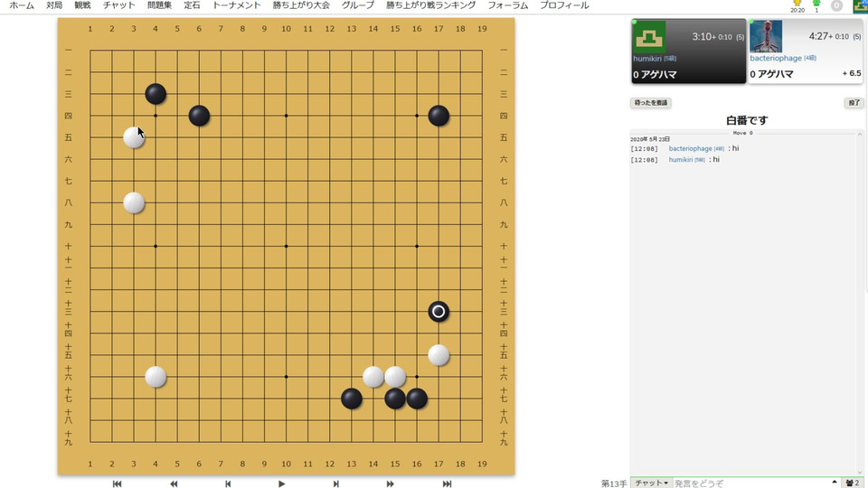Open the チャット mode dropdown beside the input
The width and height of the screenshot is (868, 488).
point(651,483)
